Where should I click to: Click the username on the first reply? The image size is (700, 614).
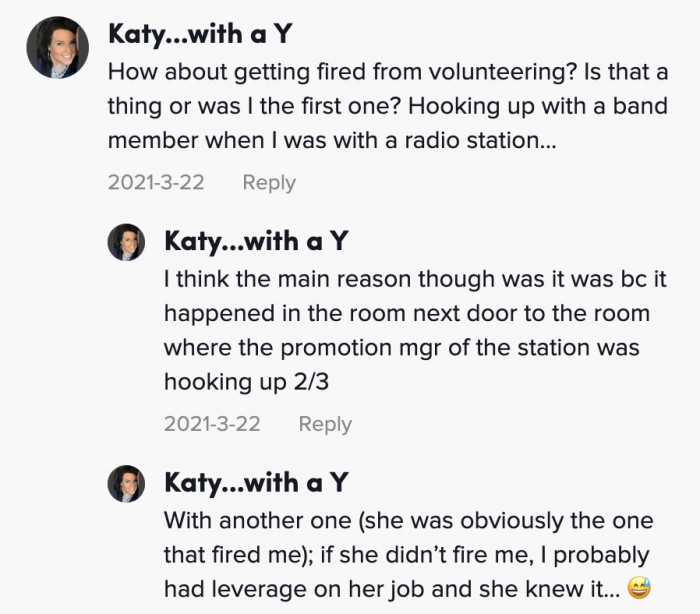point(256,241)
